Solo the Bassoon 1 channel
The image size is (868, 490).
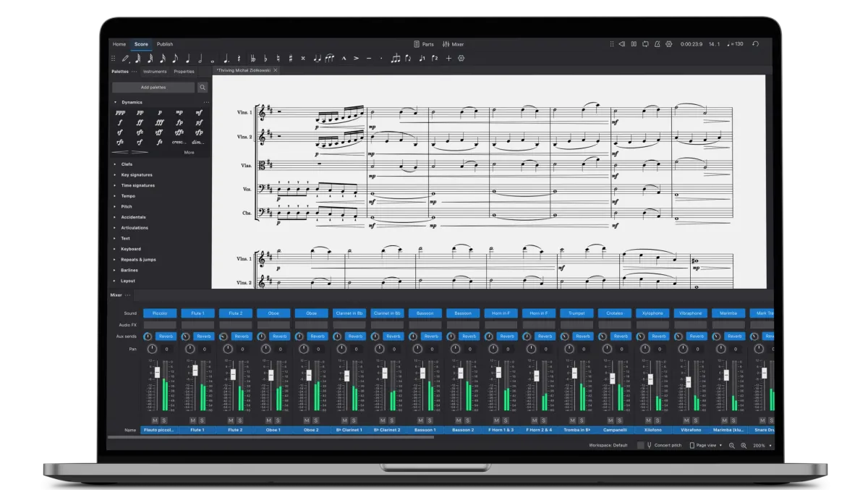[429, 421]
